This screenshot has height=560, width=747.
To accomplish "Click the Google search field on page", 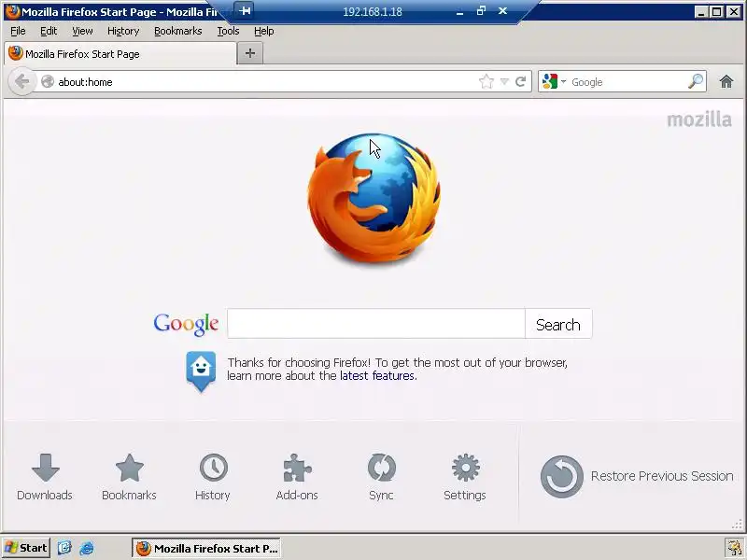I will [x=376, y=324].
